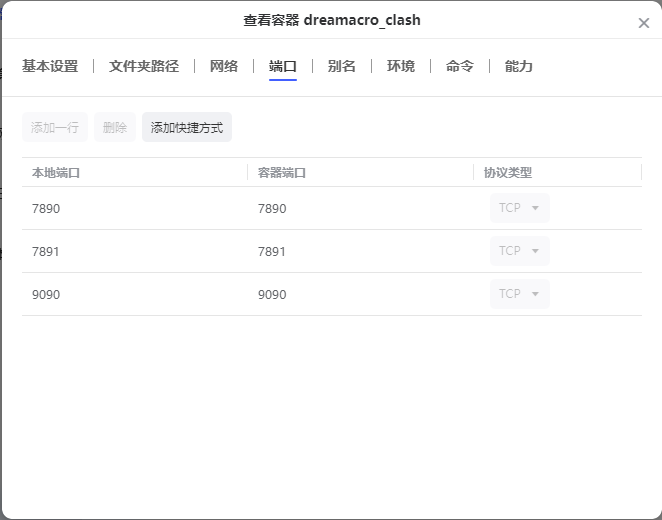Expand TCP protocol dropdown for port 7890
662x520 pixels.
[519, 208]
